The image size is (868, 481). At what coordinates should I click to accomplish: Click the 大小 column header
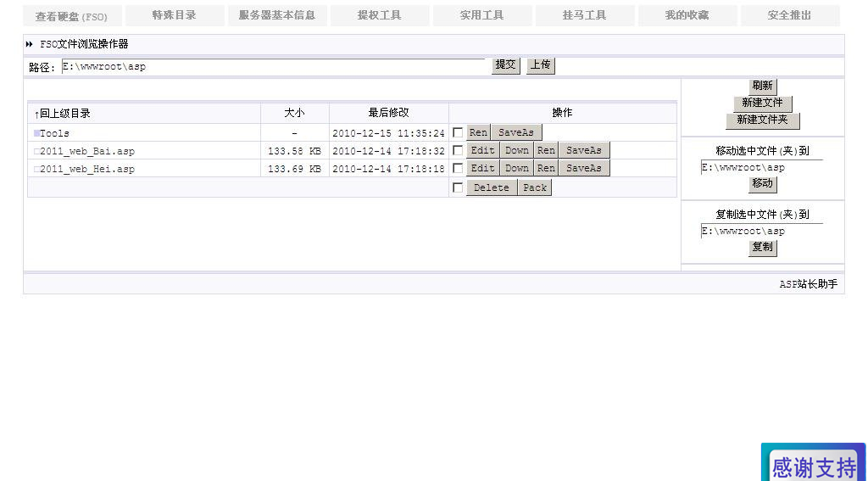(x=294, y=113)
